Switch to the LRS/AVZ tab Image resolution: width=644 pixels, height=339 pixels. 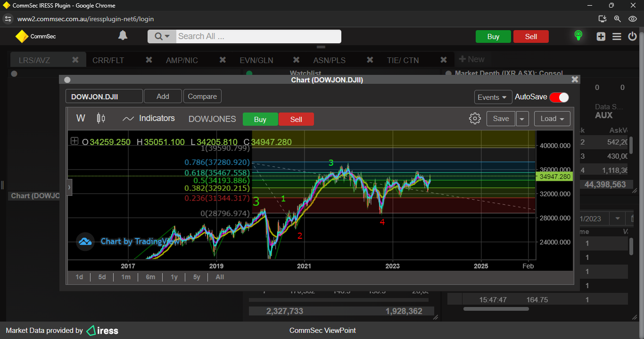(x=34, y=60)
